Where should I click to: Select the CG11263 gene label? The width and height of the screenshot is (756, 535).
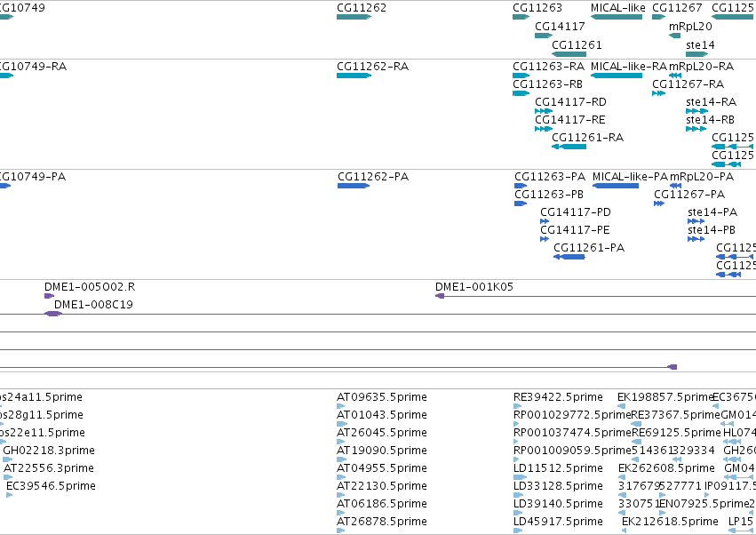[537, 8]
